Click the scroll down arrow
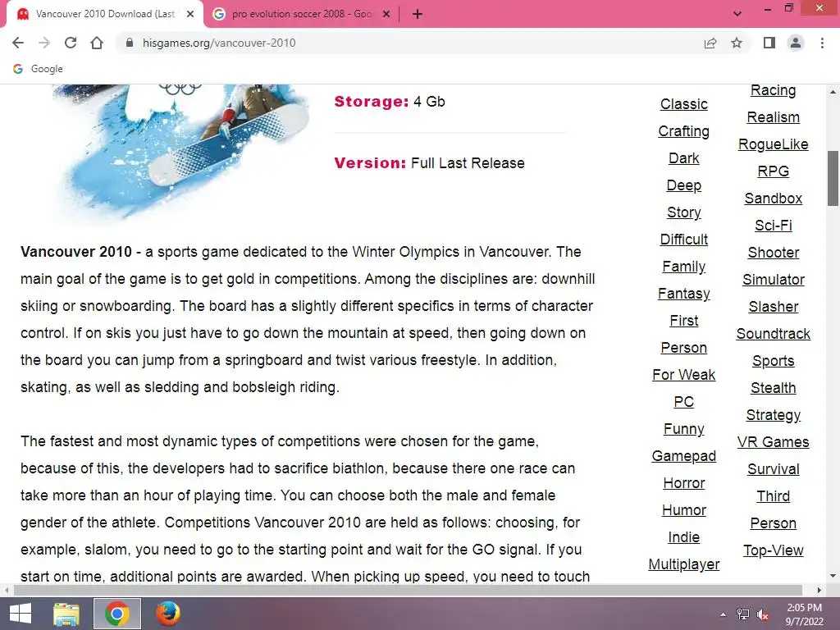Image resolution: width=840 pixels, height=630 pixels. tap(833, 576)
